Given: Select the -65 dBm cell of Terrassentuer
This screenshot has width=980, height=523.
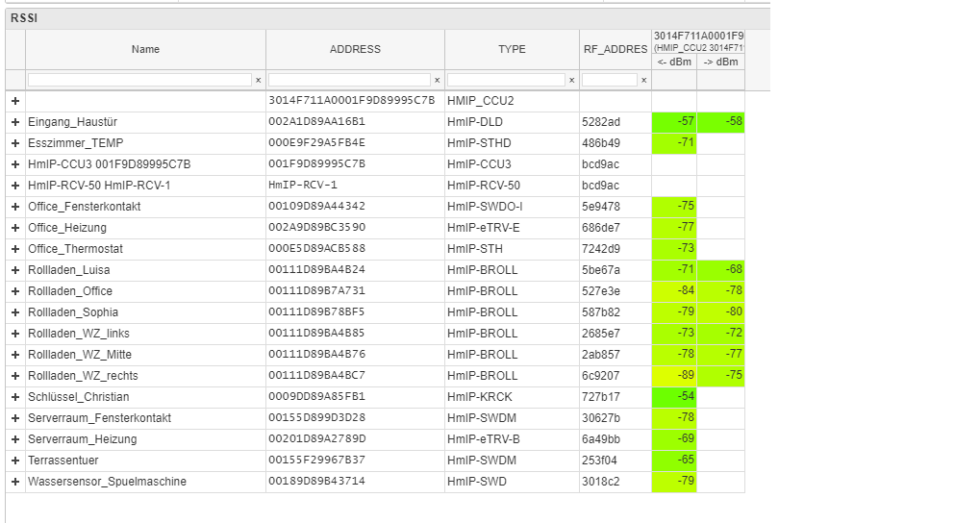Looking at the screenshot, I should click(x=674, y=460).
